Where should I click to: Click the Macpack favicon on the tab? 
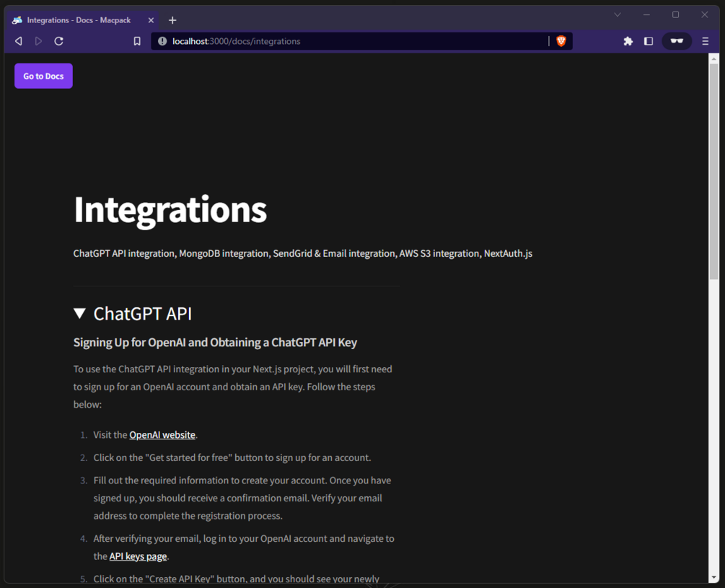coord(17,20)
